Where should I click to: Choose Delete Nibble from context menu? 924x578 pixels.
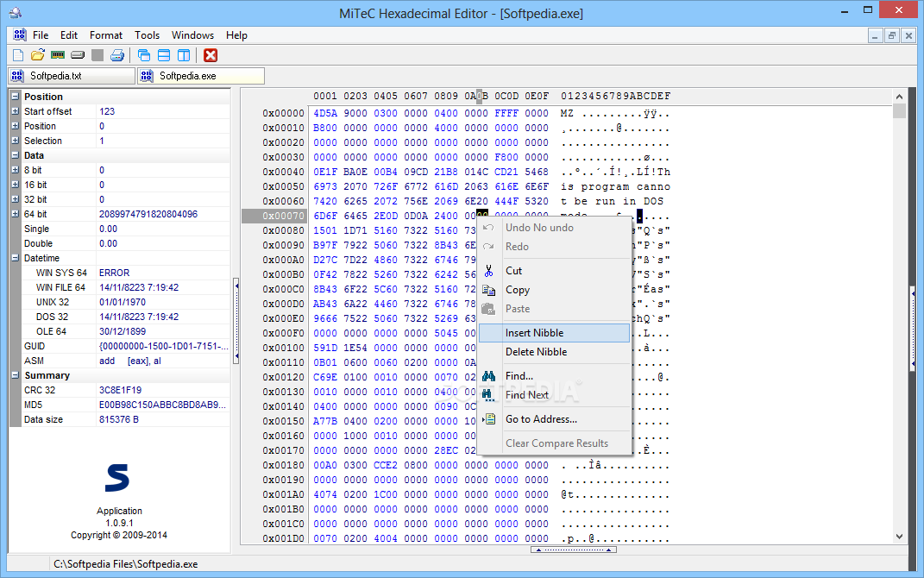pyautogui.click(x=554, y=352)
